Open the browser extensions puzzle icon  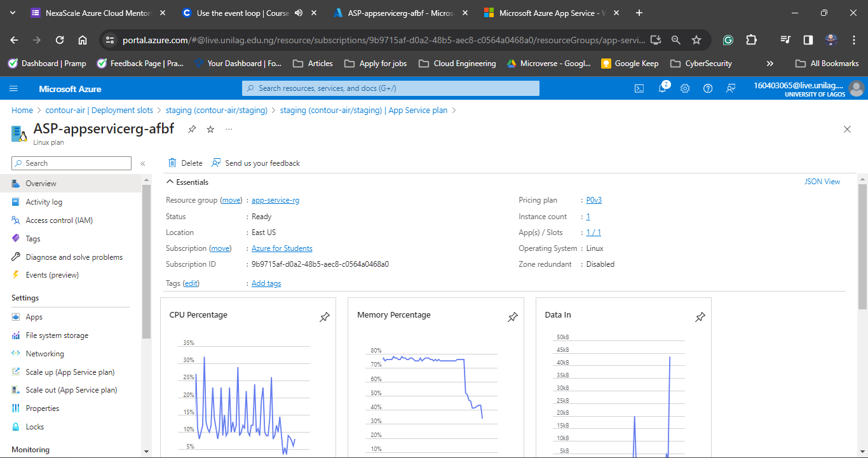pos(751,40)
